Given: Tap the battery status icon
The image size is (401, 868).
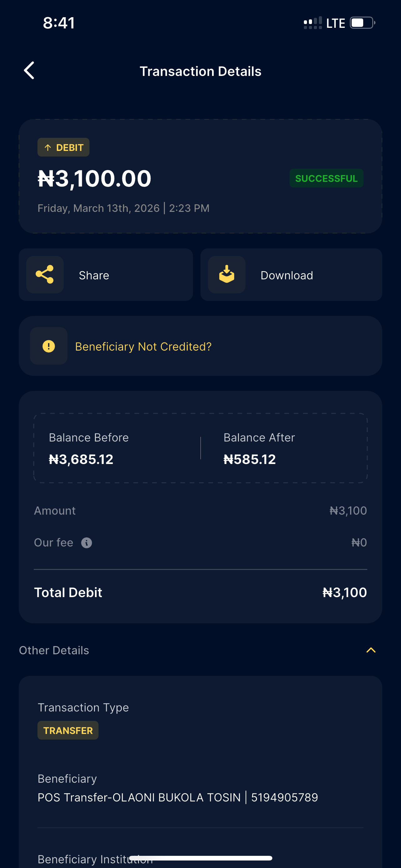Looking at the screenshot, I should coord(362,23).
